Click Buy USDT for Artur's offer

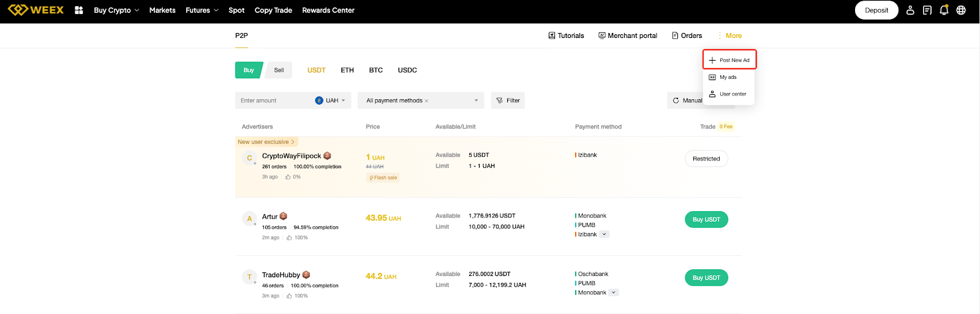tap(706, 220)
